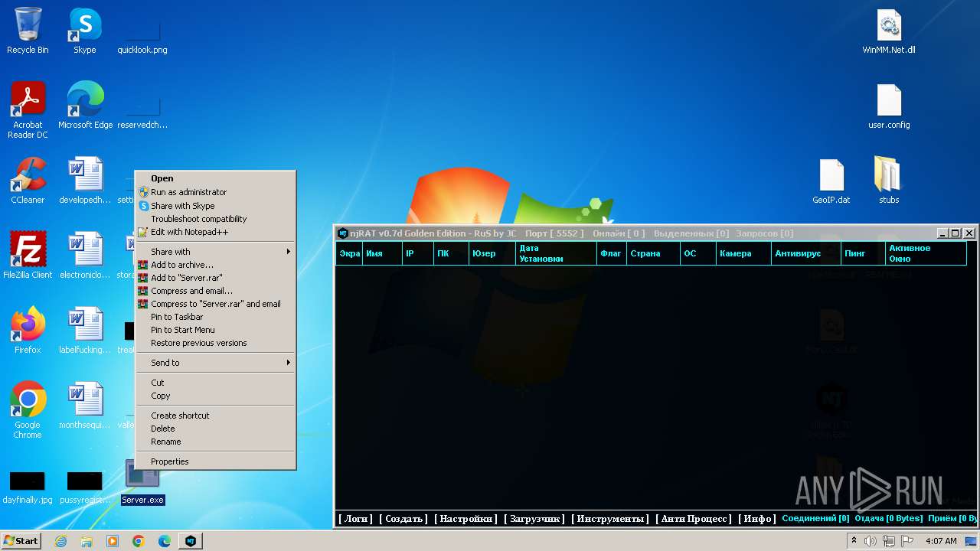Click njRAT [ Загрузчик ] button

[x=534, y=519]
